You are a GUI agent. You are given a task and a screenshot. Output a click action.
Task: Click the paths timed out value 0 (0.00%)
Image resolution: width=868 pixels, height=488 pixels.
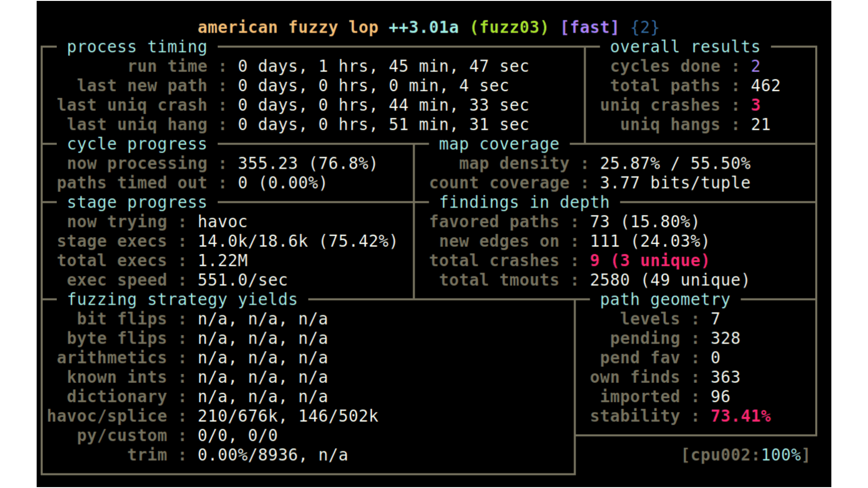282,183
